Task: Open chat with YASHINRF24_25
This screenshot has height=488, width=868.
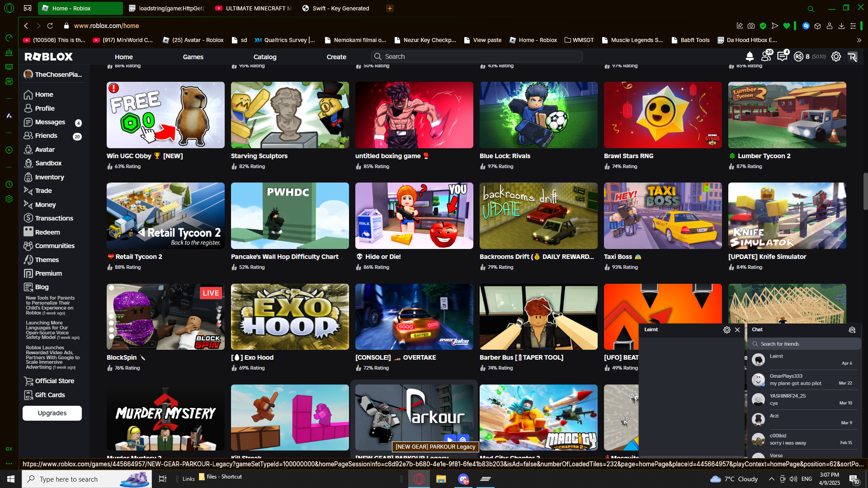Action: click(804, 399)
